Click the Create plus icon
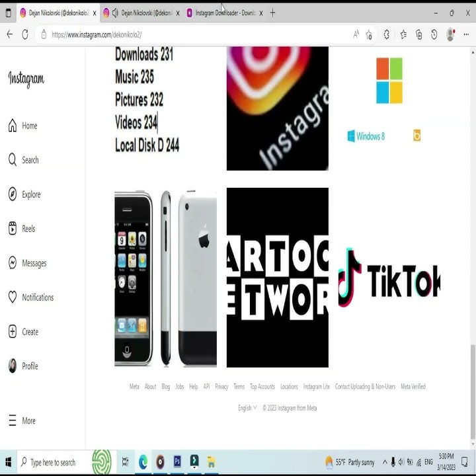Screen dimensions: 476x476 13,331
